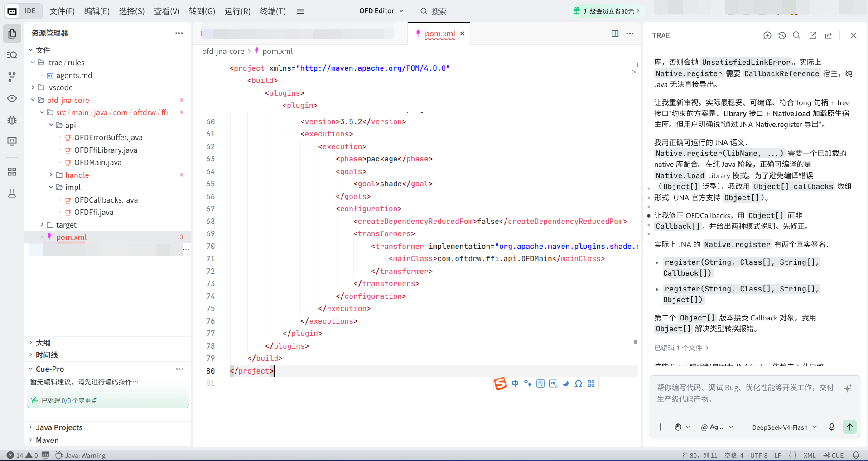Switch to the pom.xml editor tab
Screen dimensions: 868x461
439,34
